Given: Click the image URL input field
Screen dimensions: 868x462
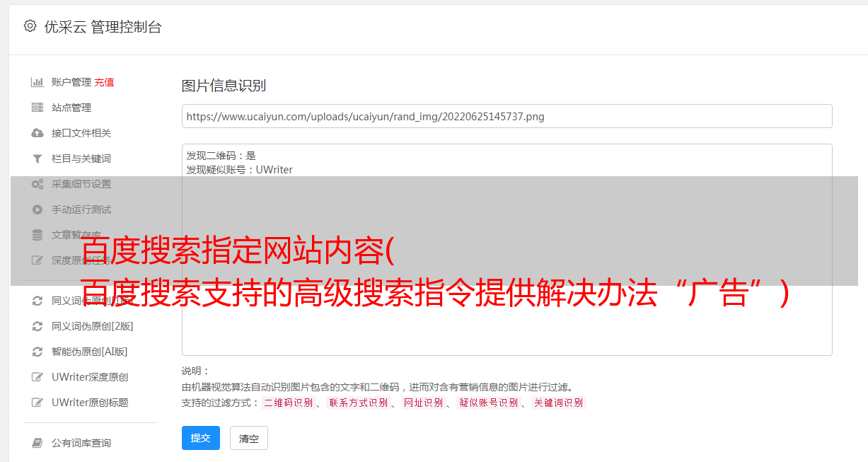Looking at the screenshot, I should point(507,116).
